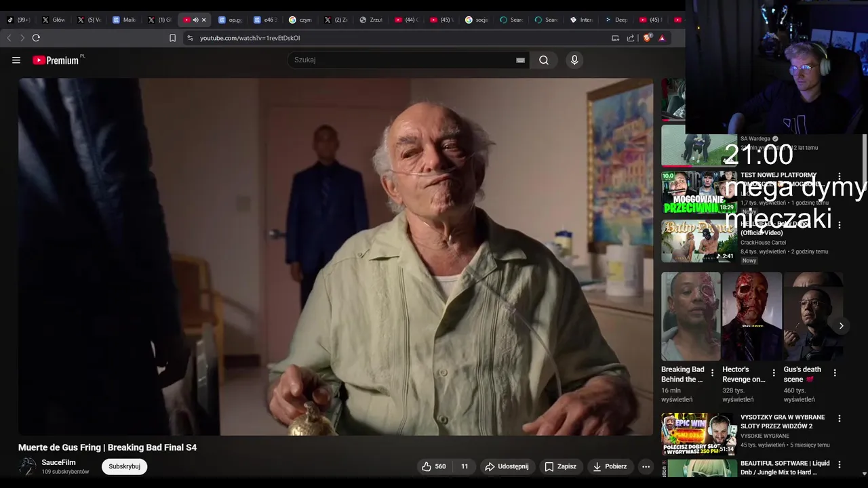This screenshot has width=868, height=488.
Task: Switch to the Deep tab
Action: coord(616,20)
